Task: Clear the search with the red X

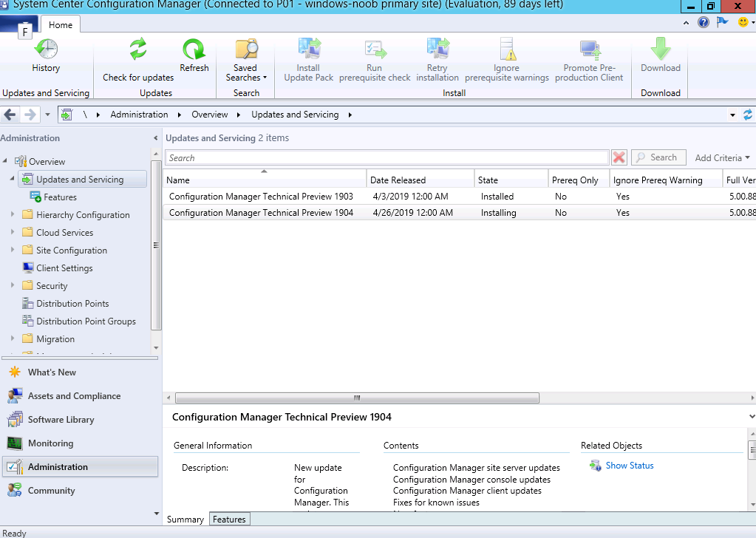Action: (x=619, y=157)
